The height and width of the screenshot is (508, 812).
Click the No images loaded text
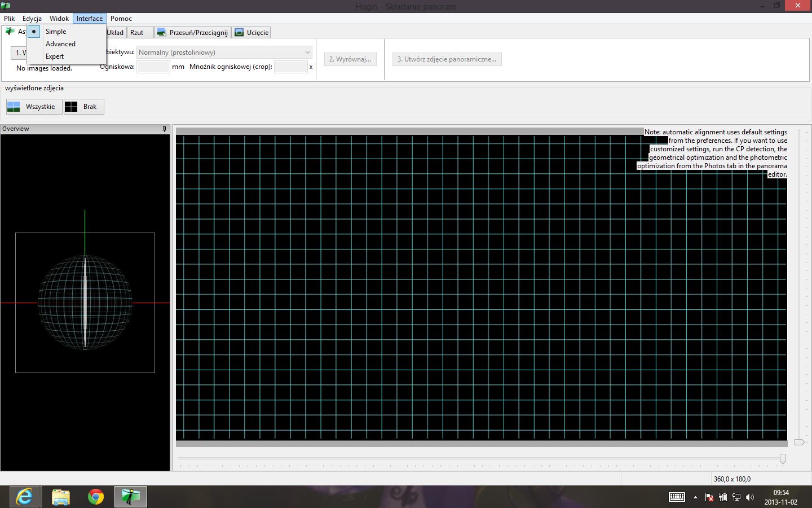(45, 68)
